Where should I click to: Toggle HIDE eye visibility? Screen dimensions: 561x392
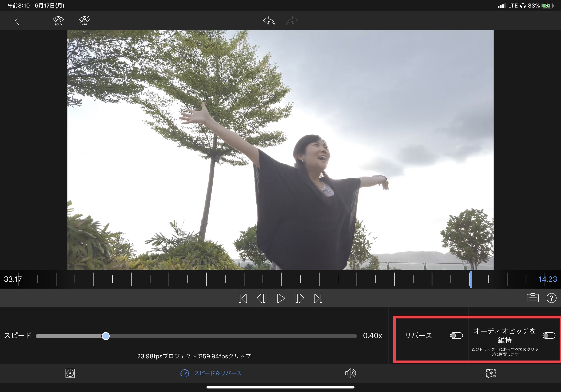click(x=85, y=20)
